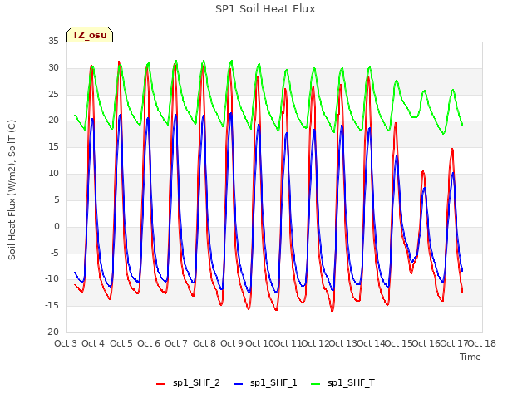The width and height of the screenshot is (532, 399).
Task: Click the 15 y-axis tick label
Action: [53, 147]
